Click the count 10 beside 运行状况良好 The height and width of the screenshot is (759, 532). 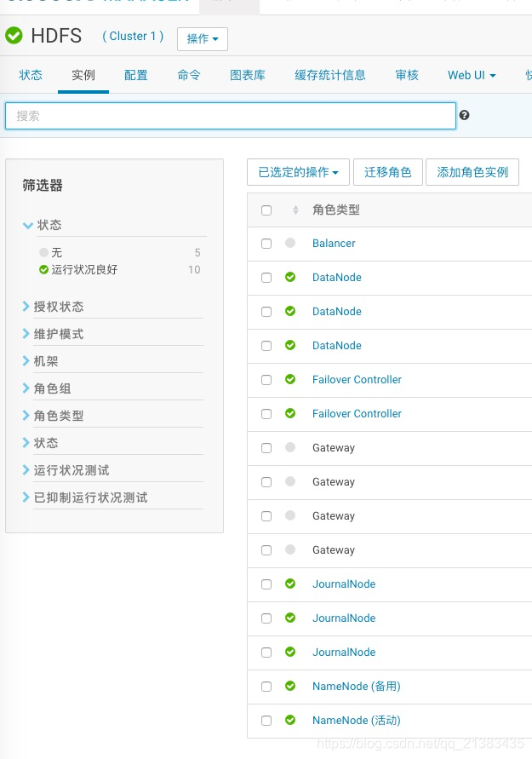point(194,270)
